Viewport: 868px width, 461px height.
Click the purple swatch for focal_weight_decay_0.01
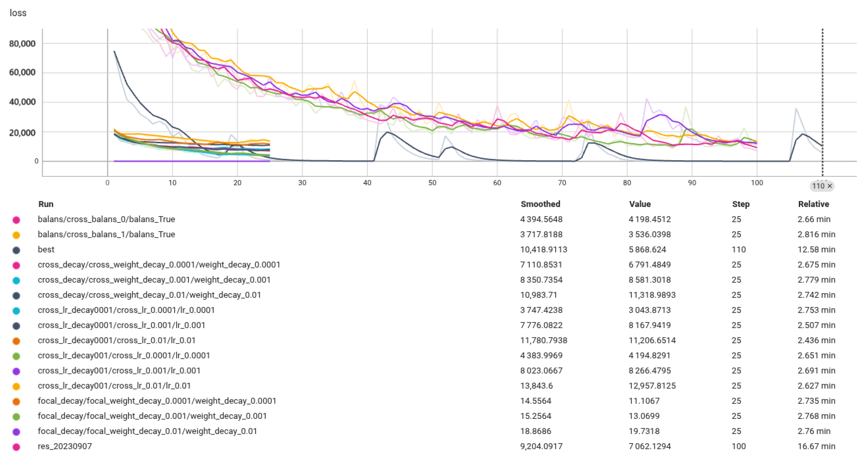[x=16, y=432]
